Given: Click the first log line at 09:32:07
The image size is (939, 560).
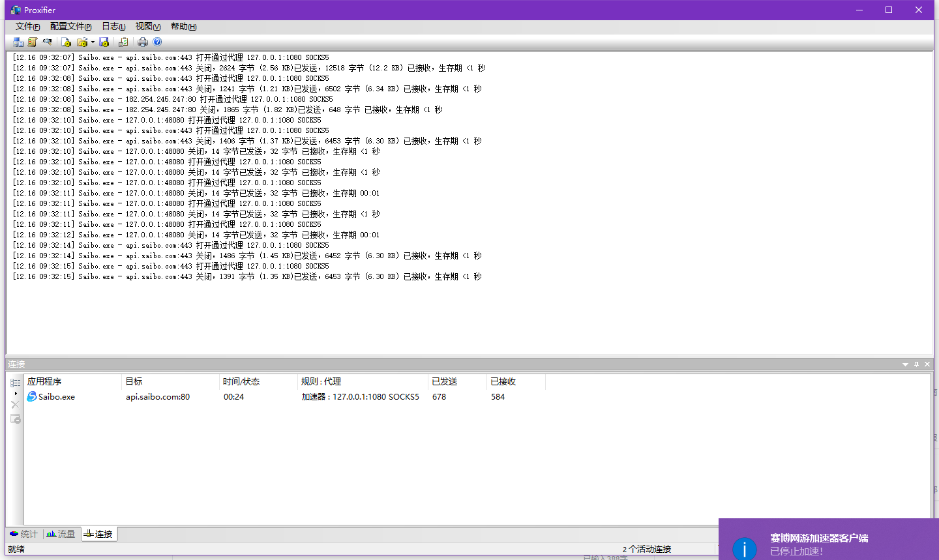Looking at the screenshot, I should click(x=171, y=57).
